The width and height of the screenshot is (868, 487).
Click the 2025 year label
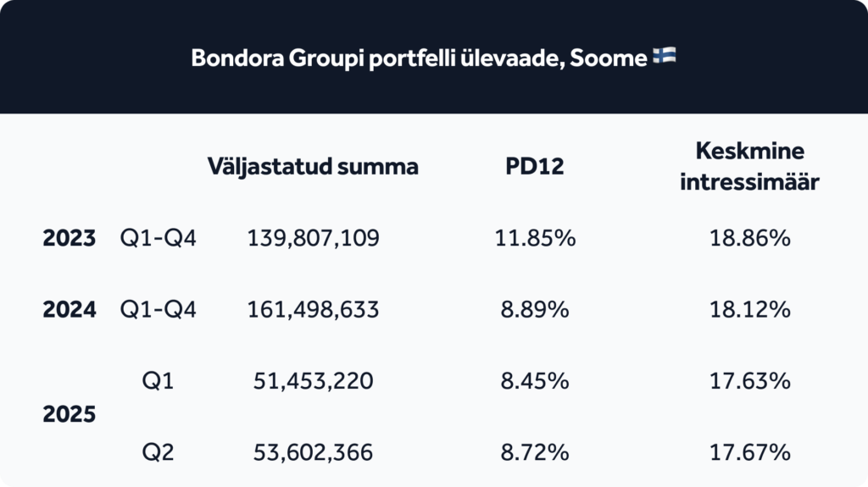tap(70, 414)
